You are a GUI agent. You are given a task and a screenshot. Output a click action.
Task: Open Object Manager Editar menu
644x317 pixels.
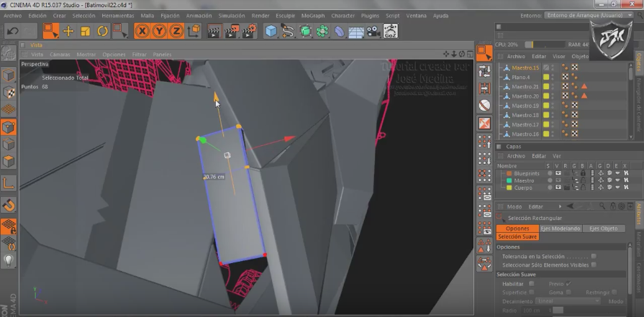tap(539, 57)
